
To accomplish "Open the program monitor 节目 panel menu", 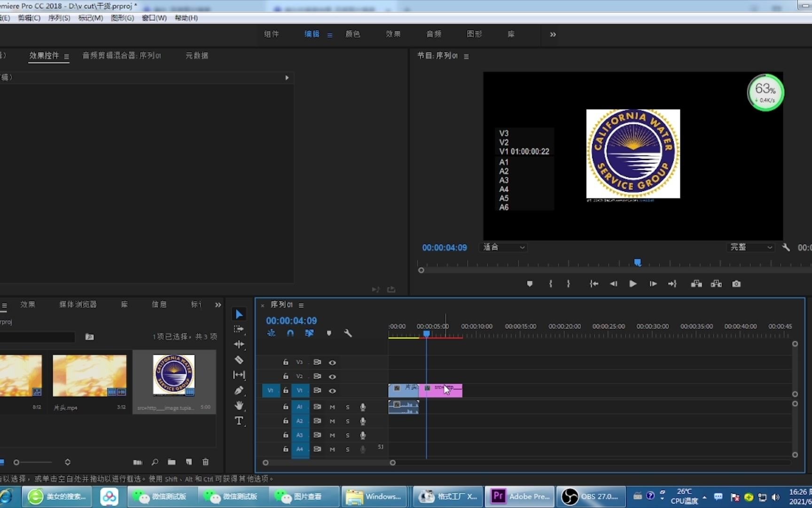I will click(x=466, y=56).
